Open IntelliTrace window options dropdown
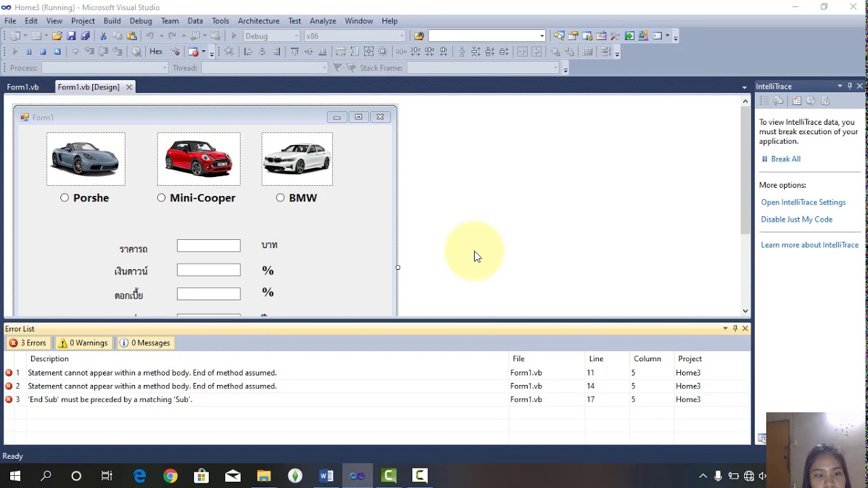868x488 pixels. 840,86
